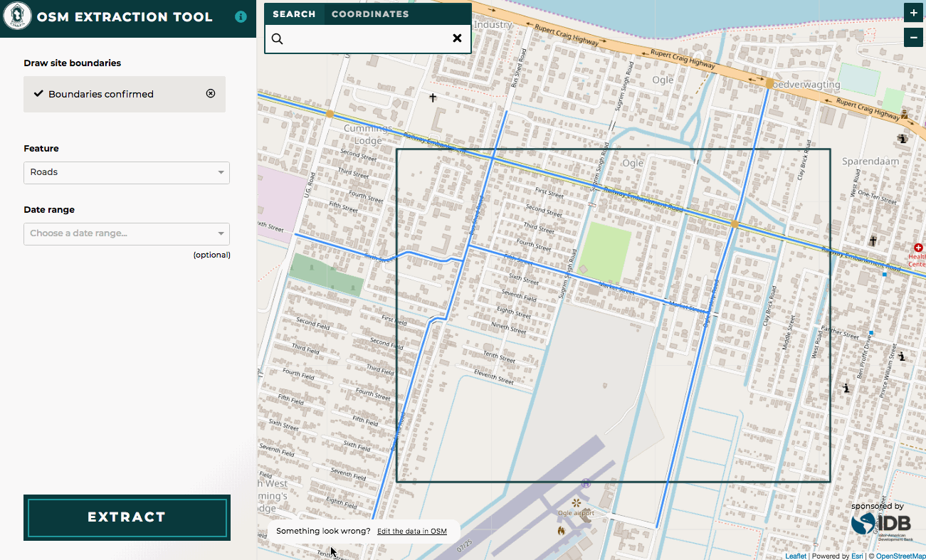Click the IDB sponsor logo
Screen dimensions: 926x560
881,523
